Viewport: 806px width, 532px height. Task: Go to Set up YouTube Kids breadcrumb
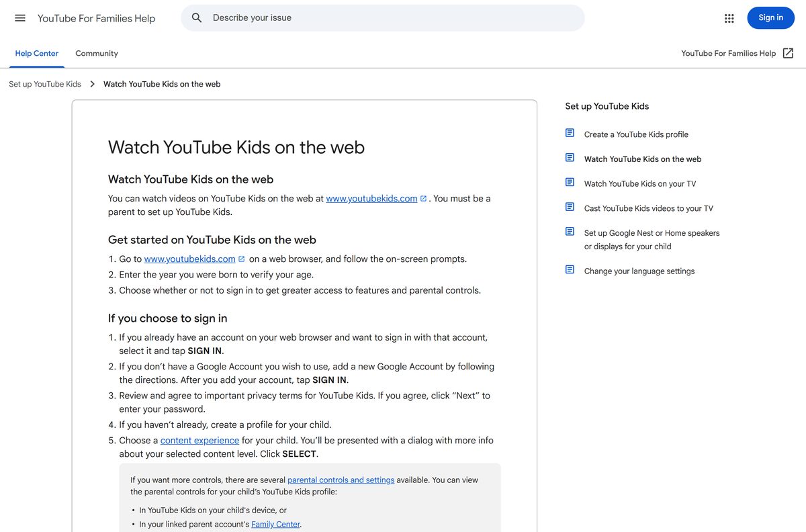(45, 84)
